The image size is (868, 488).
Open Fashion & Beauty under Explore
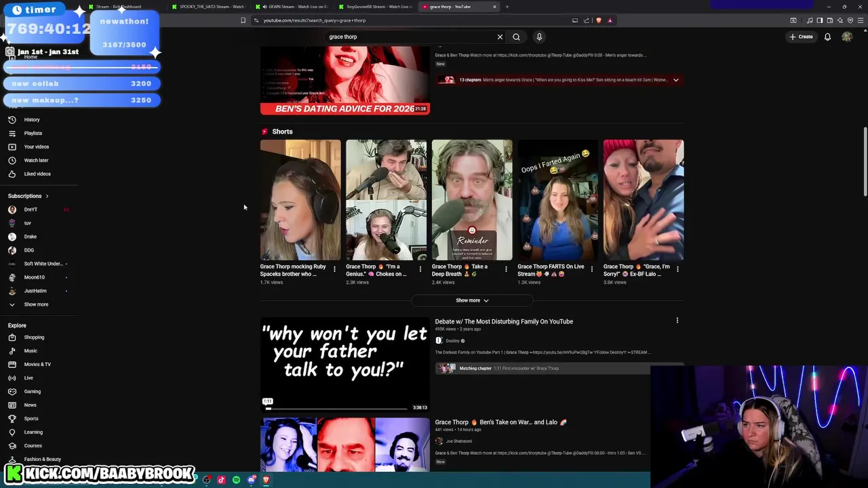(42, 460)
